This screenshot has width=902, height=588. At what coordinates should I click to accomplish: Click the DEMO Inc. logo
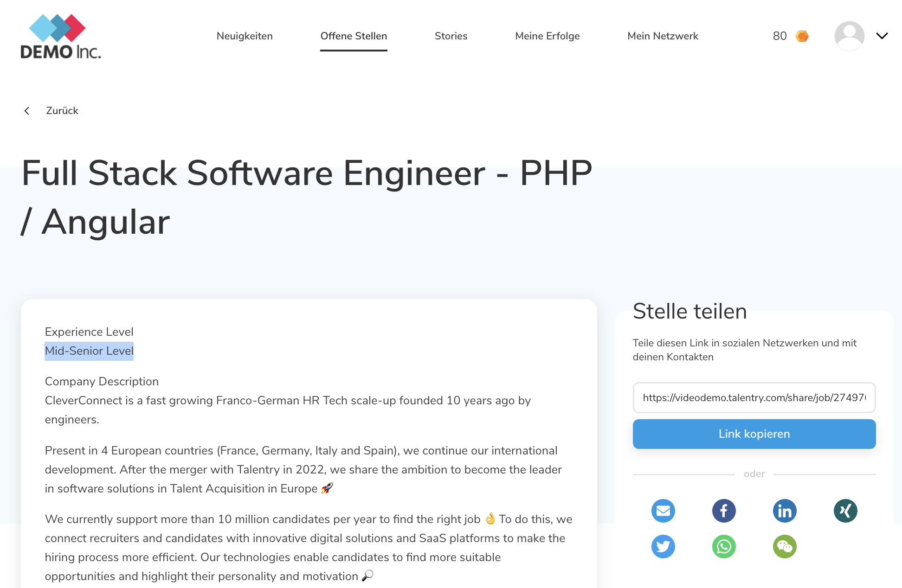coord(61,36)
